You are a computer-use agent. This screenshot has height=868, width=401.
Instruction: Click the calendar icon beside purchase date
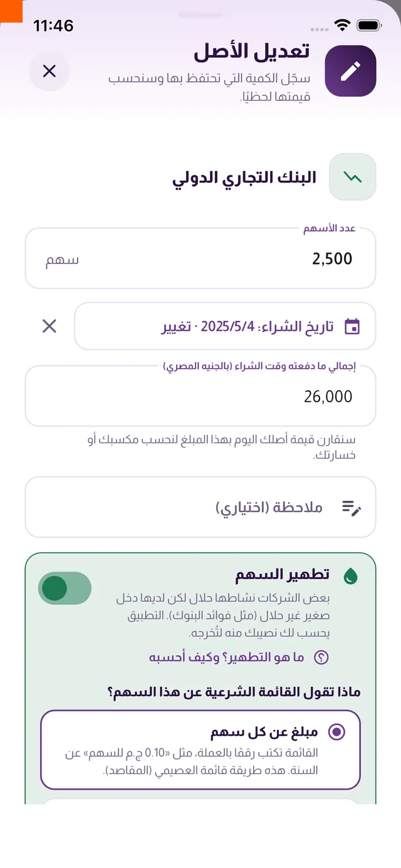tap(353, 326)
